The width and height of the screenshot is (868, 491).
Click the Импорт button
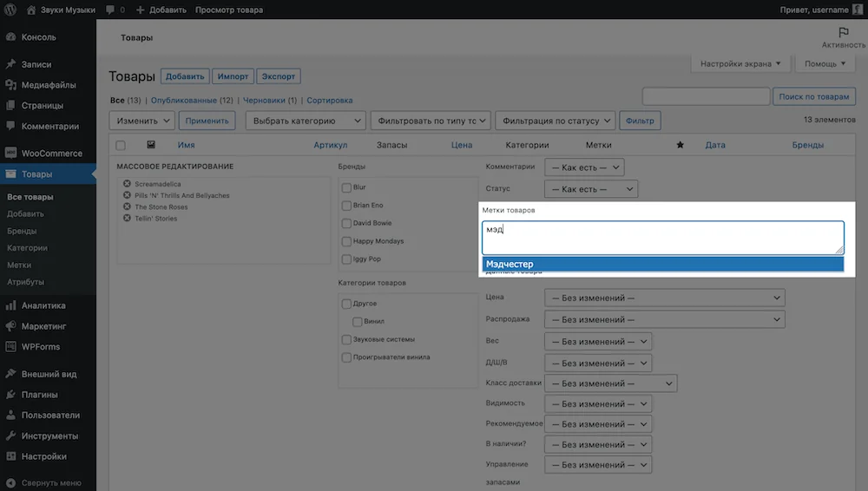[233, 76]
